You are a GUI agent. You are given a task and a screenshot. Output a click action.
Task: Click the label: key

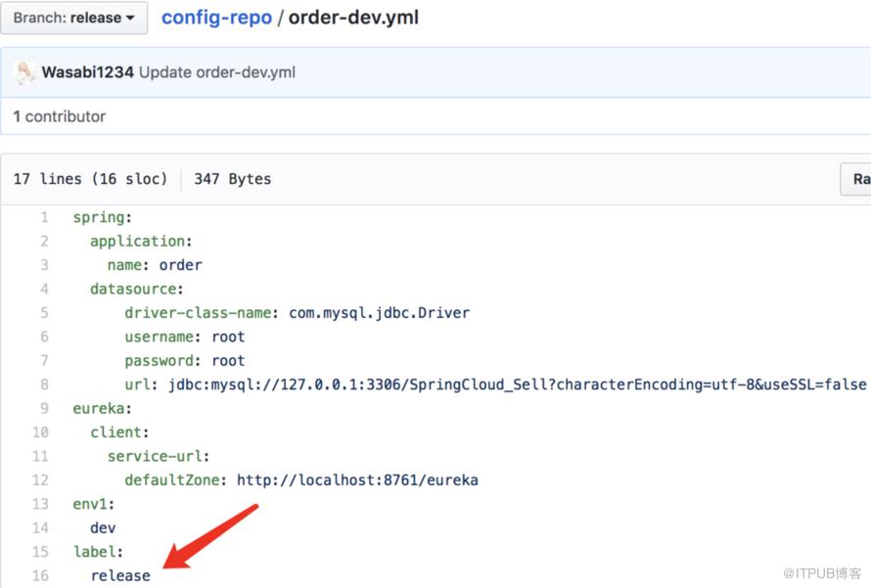click(98, 552)
